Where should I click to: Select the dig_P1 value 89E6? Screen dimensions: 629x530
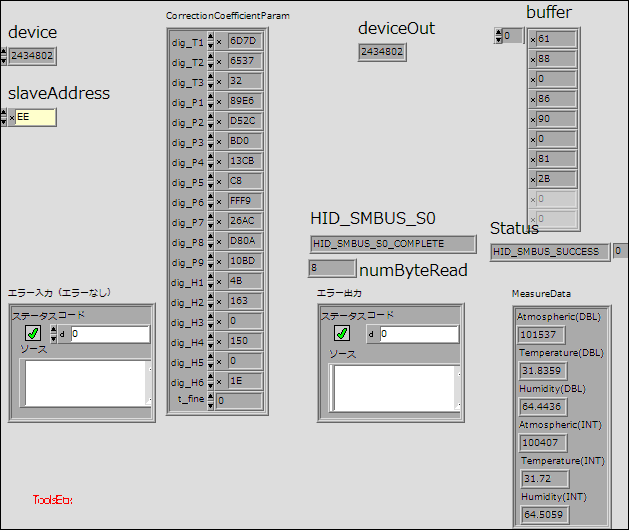point(245,101)
